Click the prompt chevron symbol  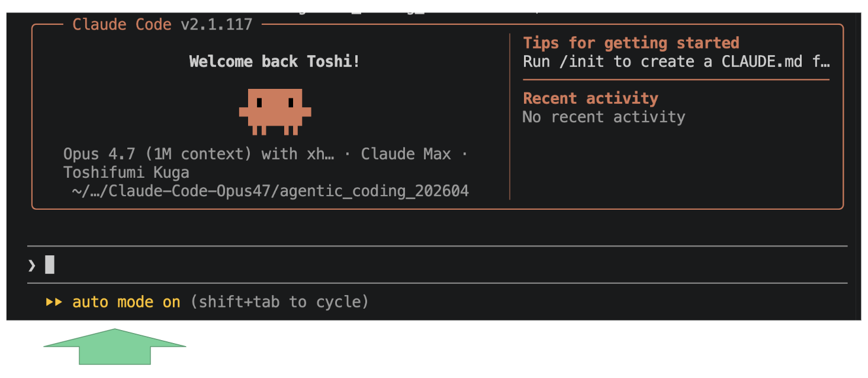click(x=31, y=265)
